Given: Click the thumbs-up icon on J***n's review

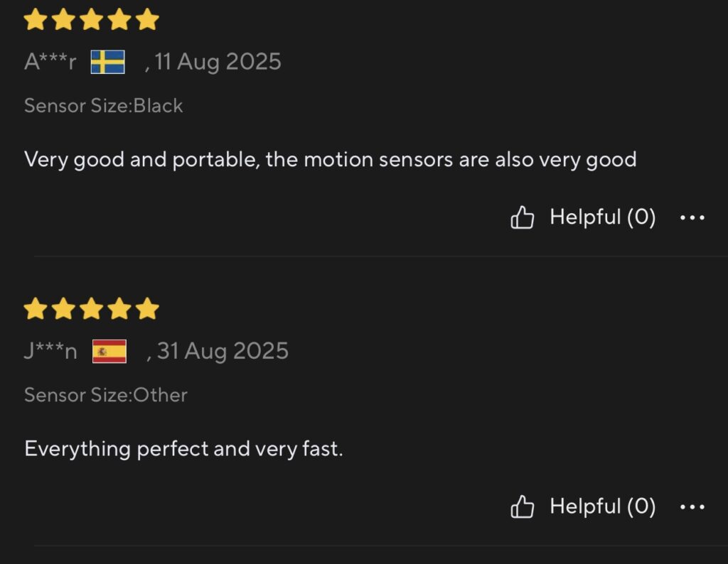Looking at the screenshot, I should [x=523, y=507].
